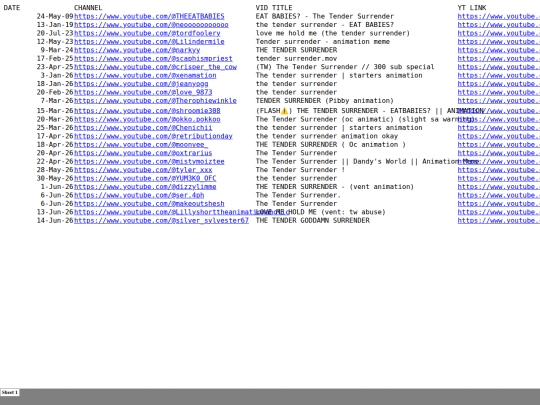This screenshot has width=540, height=405.
Task: Open the @dizzylimme channel link
Action: click(145, 187)
